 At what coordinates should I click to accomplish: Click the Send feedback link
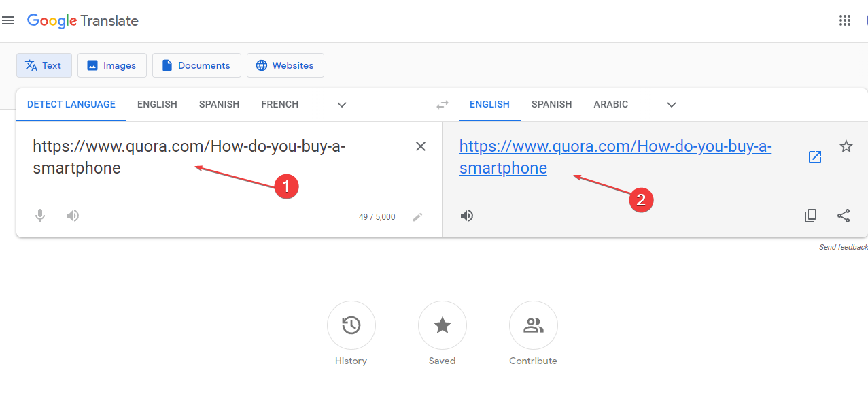[x=844, y=247]
